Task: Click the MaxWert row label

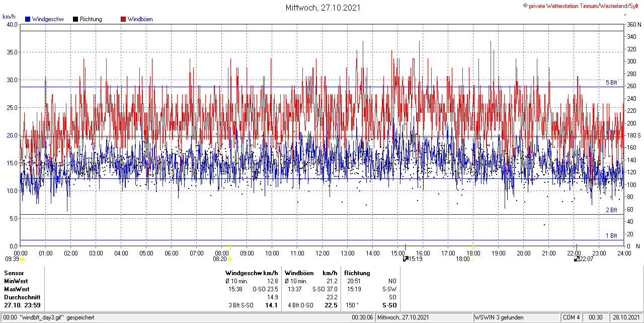Action: (17, 289)
